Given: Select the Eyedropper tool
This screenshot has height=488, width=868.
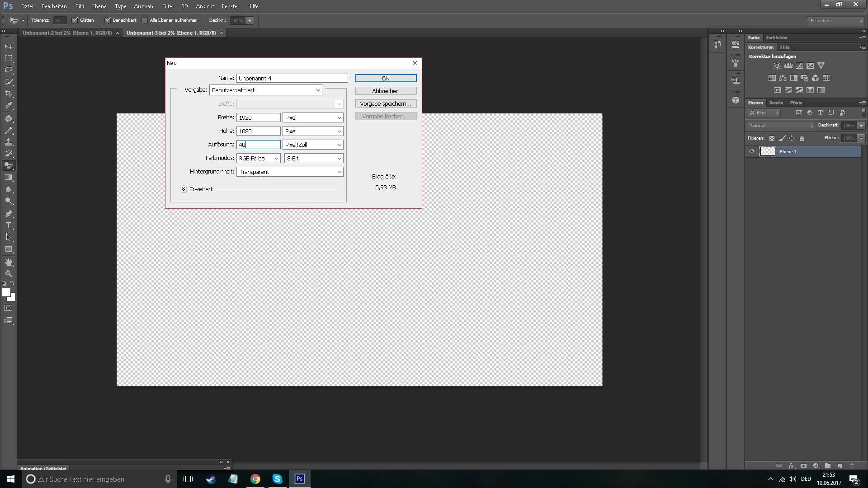Looking at the screenshot, I should [9, 105].
